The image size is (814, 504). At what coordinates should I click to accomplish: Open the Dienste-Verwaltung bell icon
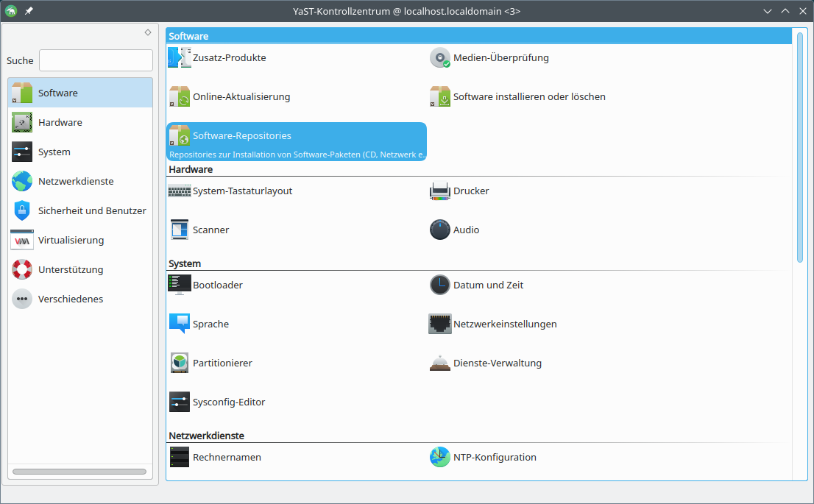click(x=439, y=363)
